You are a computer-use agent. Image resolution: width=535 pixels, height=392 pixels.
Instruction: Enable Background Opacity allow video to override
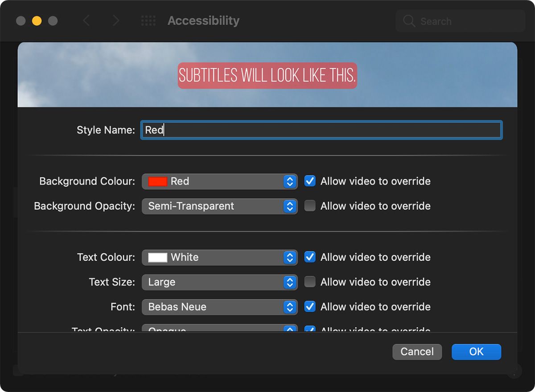310,206
